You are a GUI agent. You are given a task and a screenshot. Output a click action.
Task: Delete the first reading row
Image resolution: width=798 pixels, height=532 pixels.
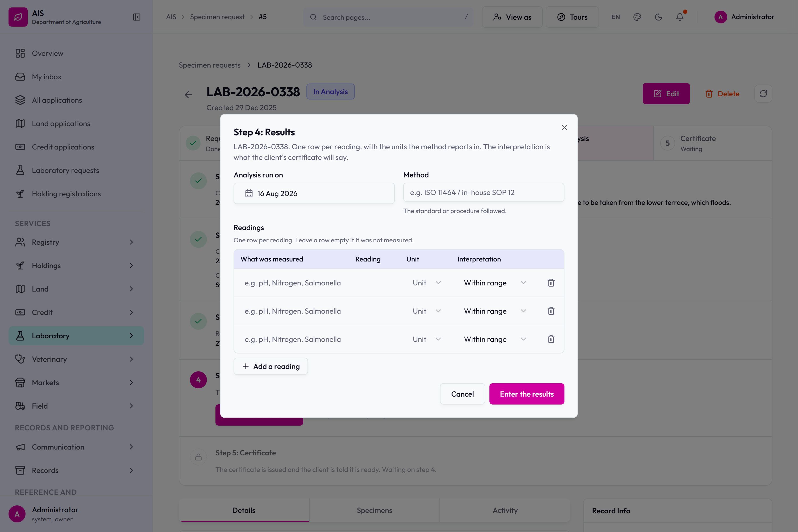[x=551, y=282]
